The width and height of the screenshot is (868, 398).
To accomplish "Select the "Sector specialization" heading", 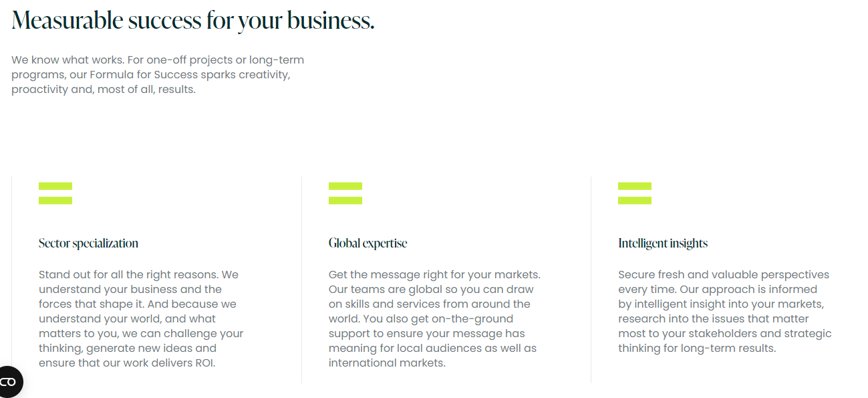I will point(88,243).
